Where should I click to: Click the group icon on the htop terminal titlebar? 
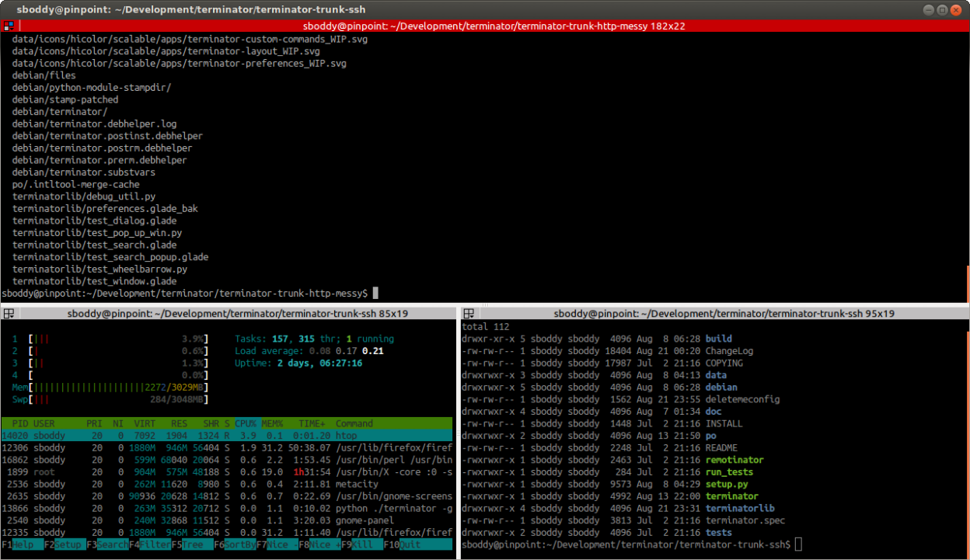9,314
